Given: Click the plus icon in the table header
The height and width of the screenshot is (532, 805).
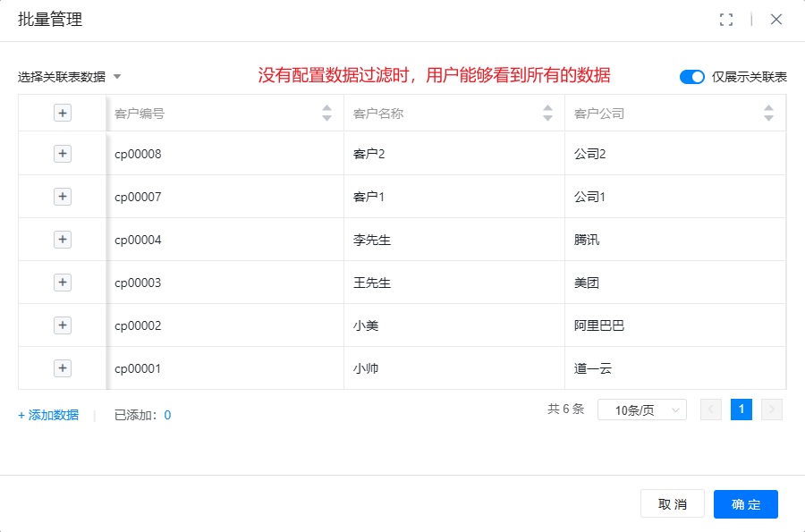Looking at the screenshot, I should tap(63, 113).
